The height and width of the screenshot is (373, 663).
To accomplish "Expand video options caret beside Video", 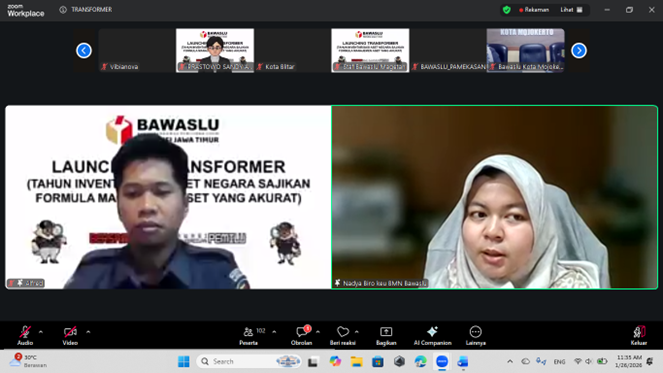I will click(x=88, y=332).
